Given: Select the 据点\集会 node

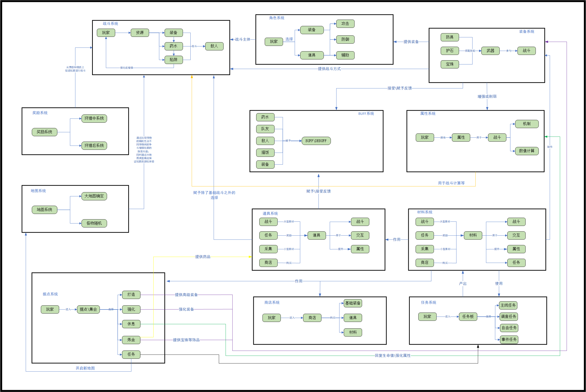Looking at the screenshot, I should tap(88, 309).
